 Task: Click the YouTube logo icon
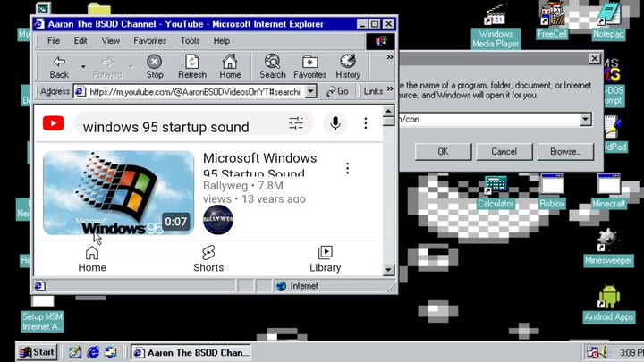(54, 123)
